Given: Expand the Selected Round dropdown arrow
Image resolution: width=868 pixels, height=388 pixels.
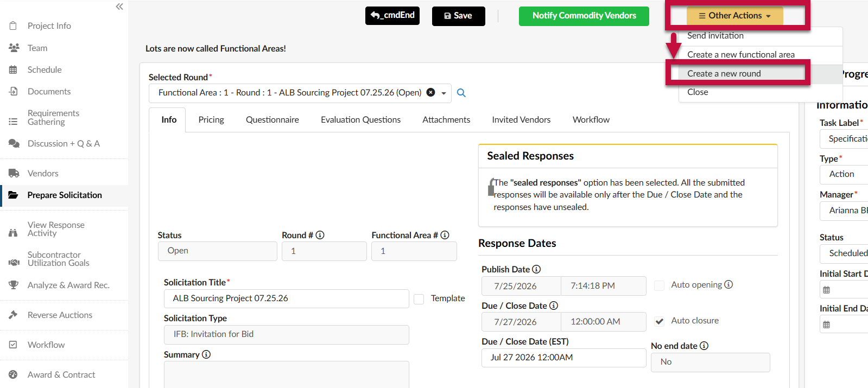Looking at the screenshot, I should [443, 93].
